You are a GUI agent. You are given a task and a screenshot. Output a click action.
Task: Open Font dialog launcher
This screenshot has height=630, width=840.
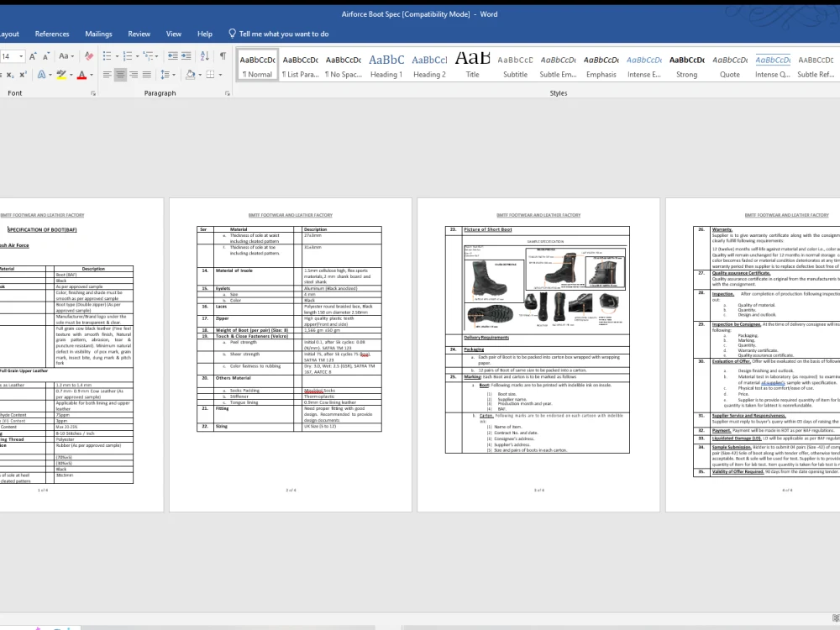point(93,93)
